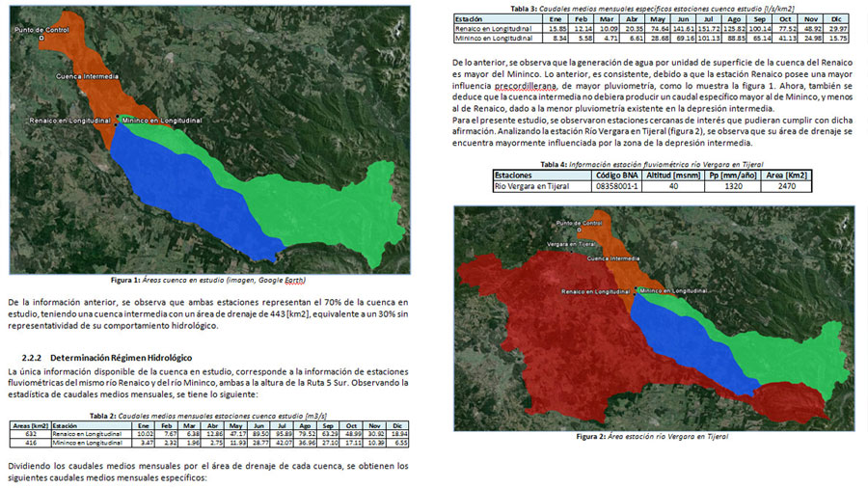Click the Punto de Control marker in Figura 1
The image size is (868, 488).
click(41, 38)
